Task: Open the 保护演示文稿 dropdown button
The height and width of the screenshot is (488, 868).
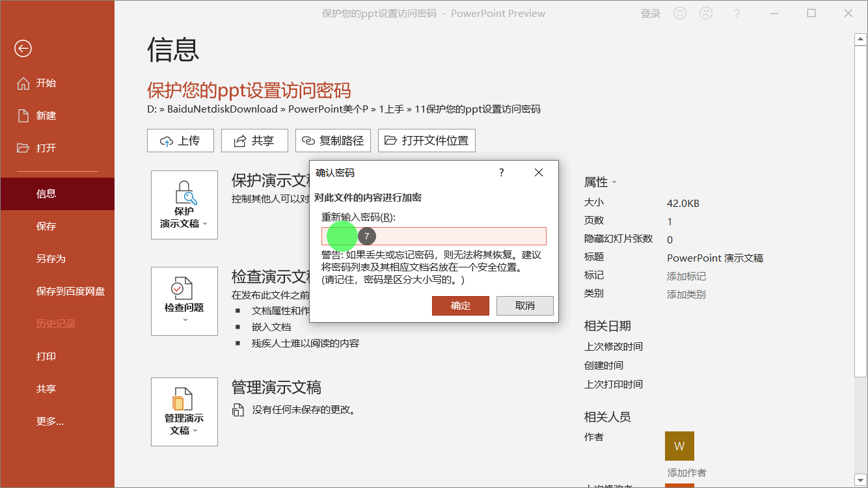Action: tap(184, 205)
